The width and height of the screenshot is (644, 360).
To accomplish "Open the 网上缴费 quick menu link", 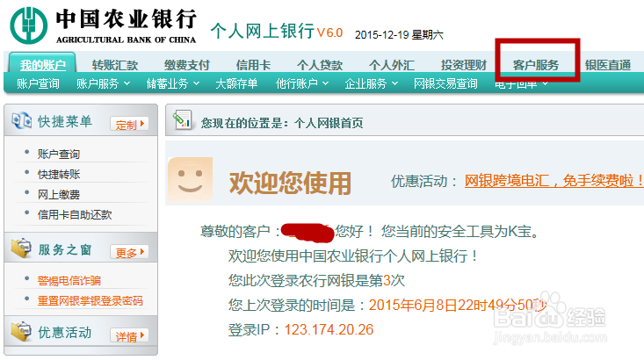I will coord(59,194).
